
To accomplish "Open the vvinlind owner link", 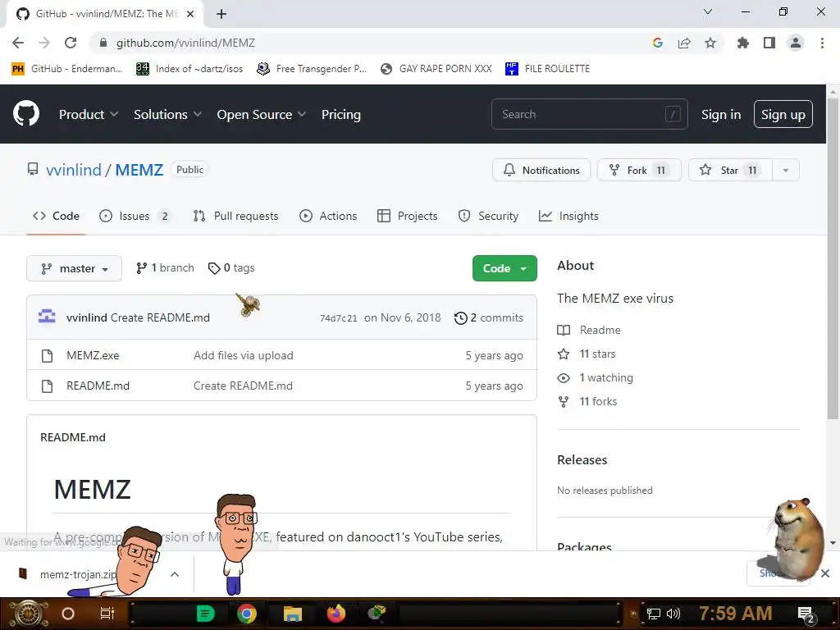I will [x=73, y=170].
